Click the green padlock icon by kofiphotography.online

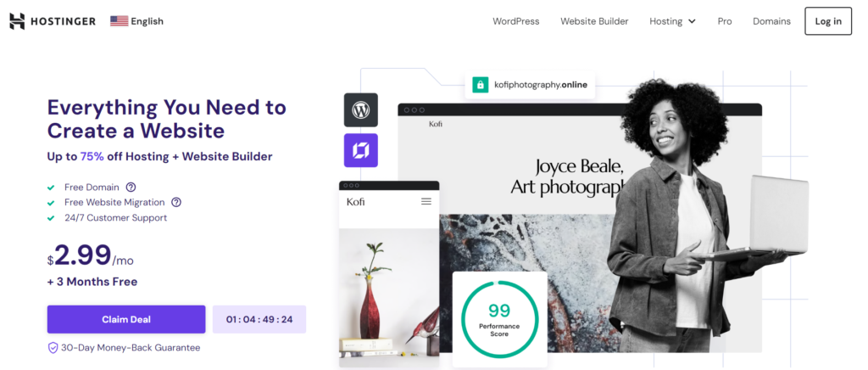point(480,85)
